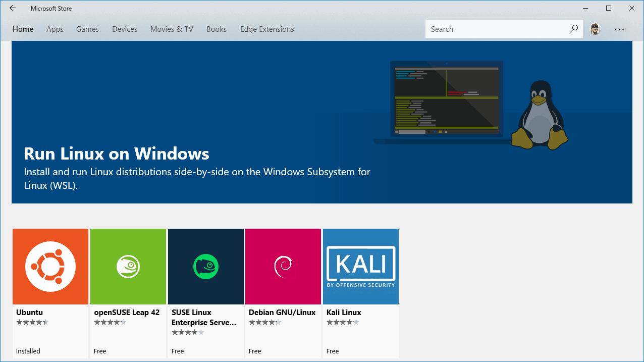Click the search magnifier icon
Screen dimensions: 644x362
click(573, 29)
